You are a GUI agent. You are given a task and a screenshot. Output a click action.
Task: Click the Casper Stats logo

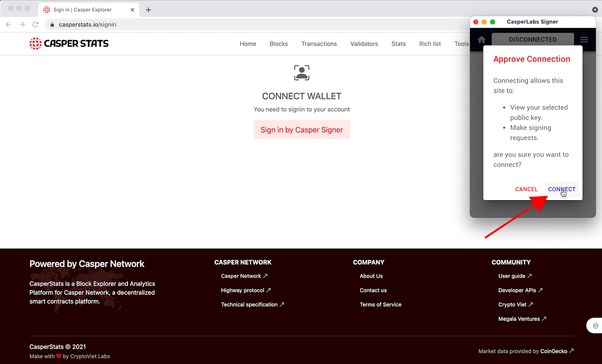pos(69,44)
